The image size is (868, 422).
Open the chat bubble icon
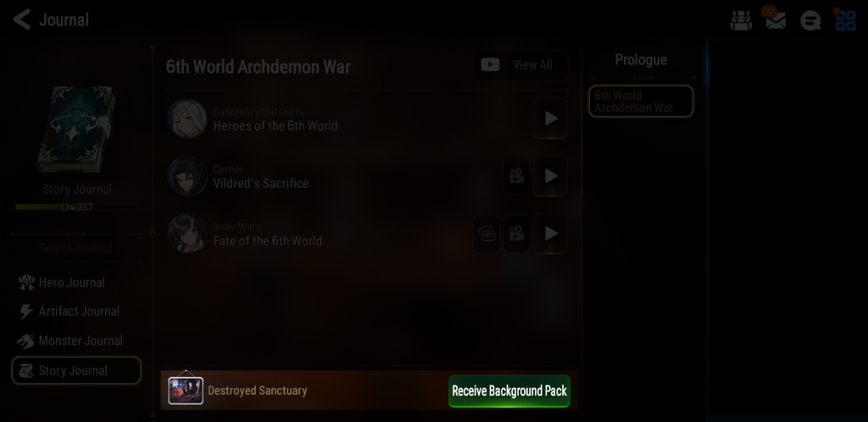coord(810,20)
